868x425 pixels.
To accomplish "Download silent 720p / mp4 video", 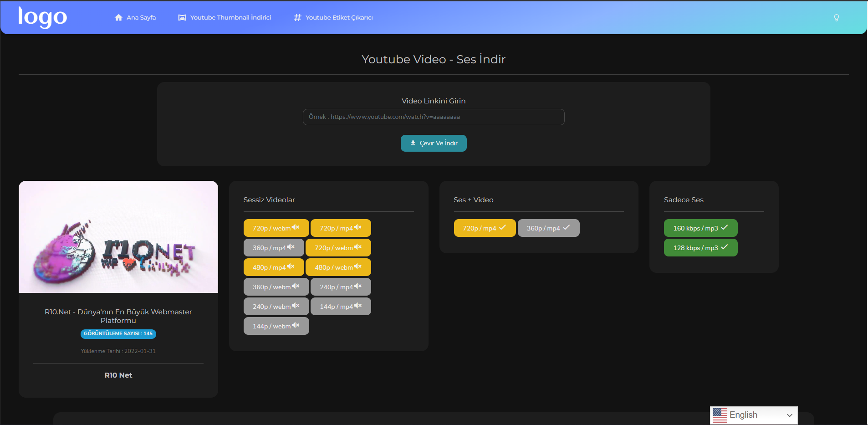I will pyautogui.click(x=341, y=228).
